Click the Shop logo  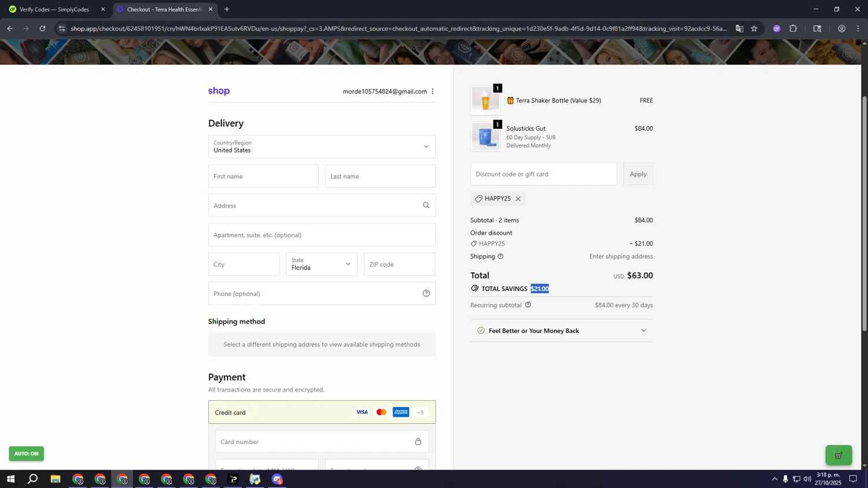click(x=219, y=91)
